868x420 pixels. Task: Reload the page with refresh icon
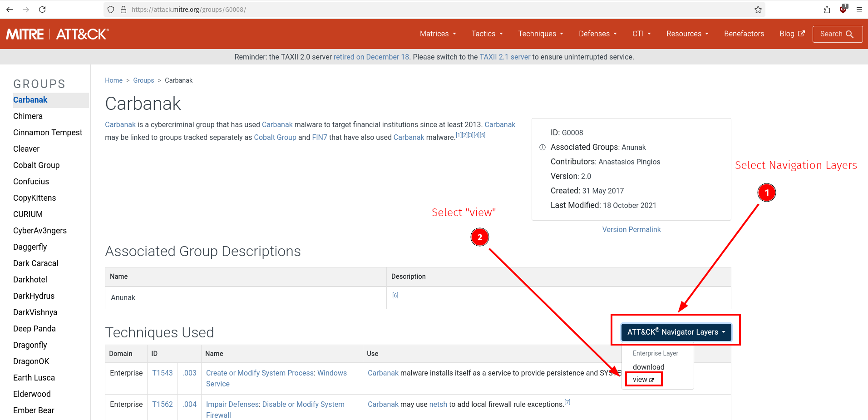tap(42, 10)
